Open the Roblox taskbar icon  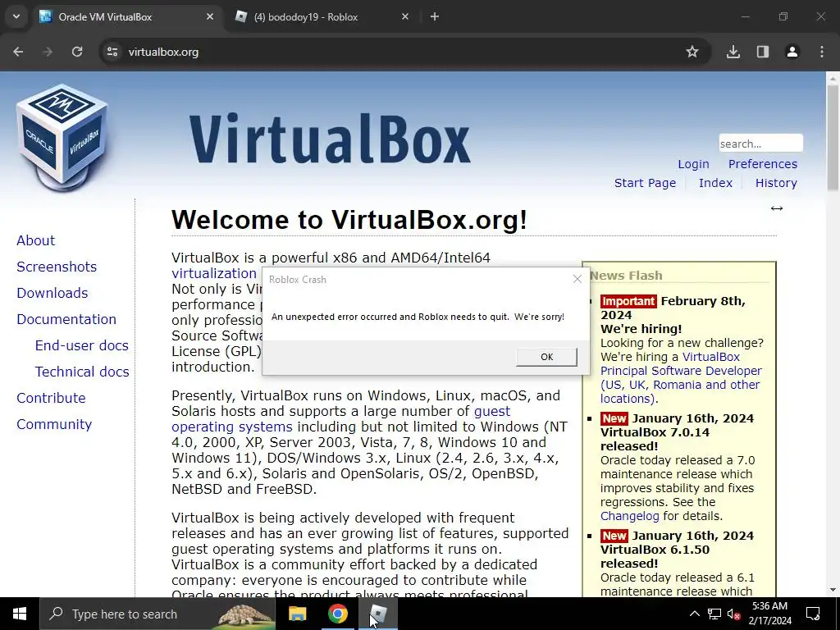coord(378,614)
